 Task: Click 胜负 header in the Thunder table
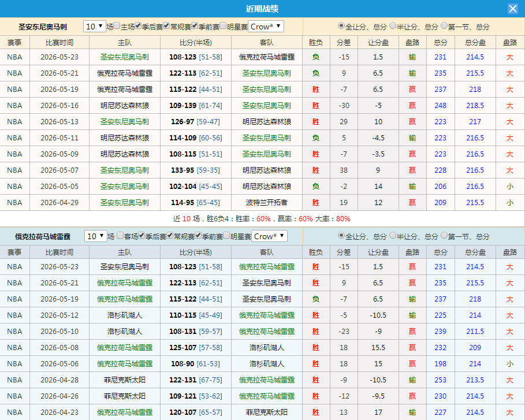point(316,252)
